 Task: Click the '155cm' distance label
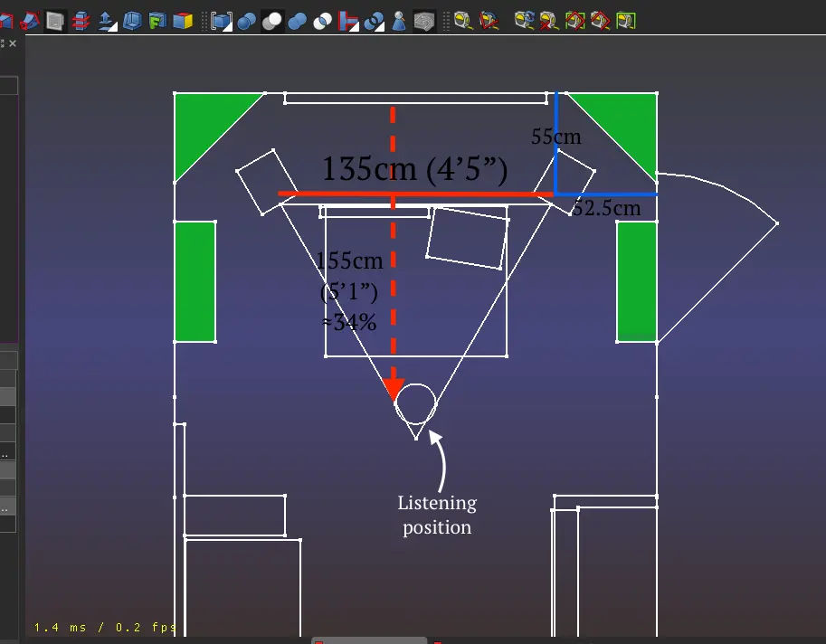click(x=350, y=260)
